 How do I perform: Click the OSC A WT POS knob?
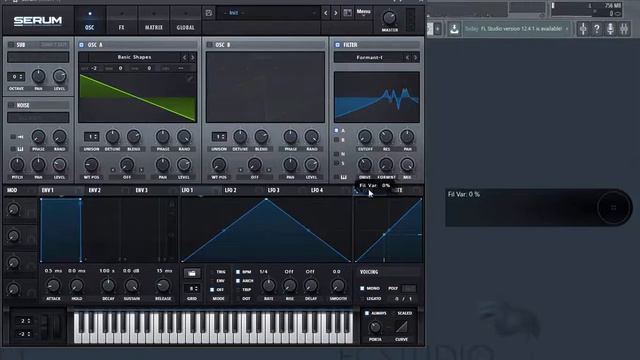(x=91, y=165)
